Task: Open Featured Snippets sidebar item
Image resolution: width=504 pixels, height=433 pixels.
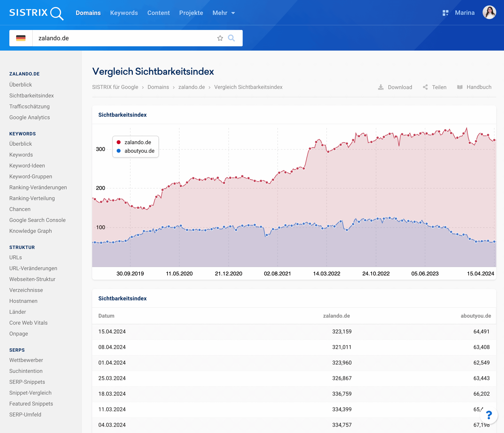Action: tap(31, 404)
